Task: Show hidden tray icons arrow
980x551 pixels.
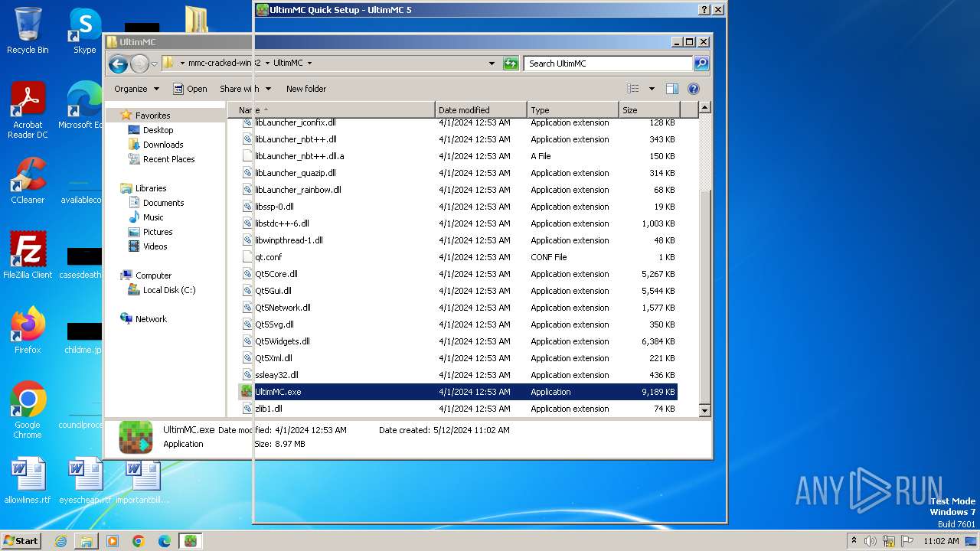Action: coord(854,541)
